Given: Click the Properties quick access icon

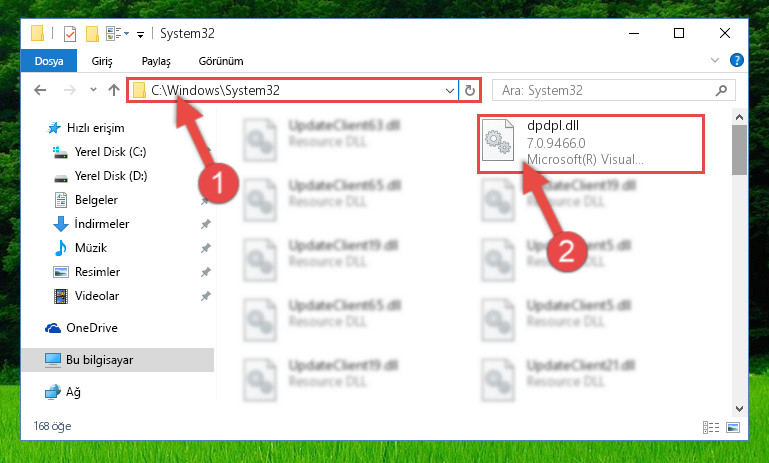Looking at the screenshot, I should pos(70,33).
